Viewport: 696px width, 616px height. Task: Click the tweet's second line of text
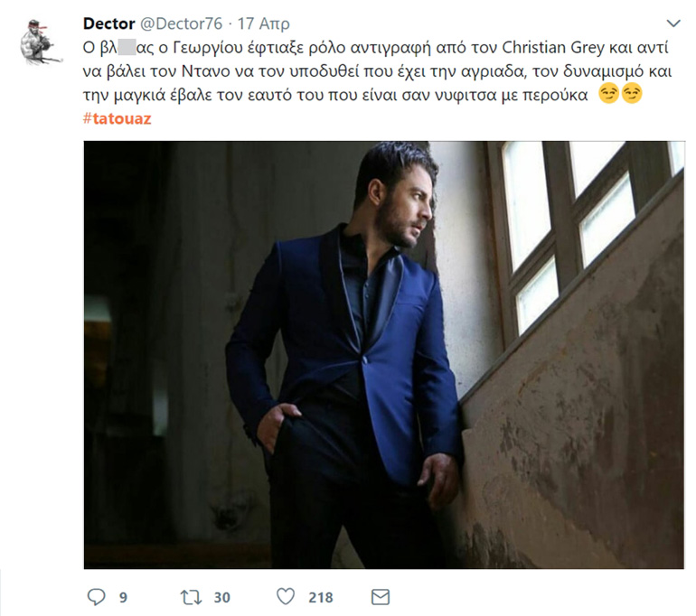pos(362,70)
